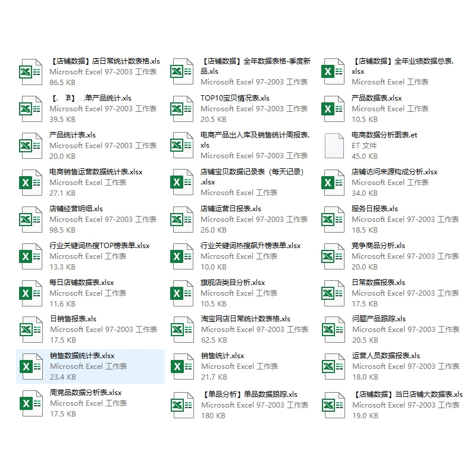This screenshot has width=476, height=476.
Task: Click the Excel icon of 电商销售运营数据统计表.xlsx
Action: pos(31,183)
